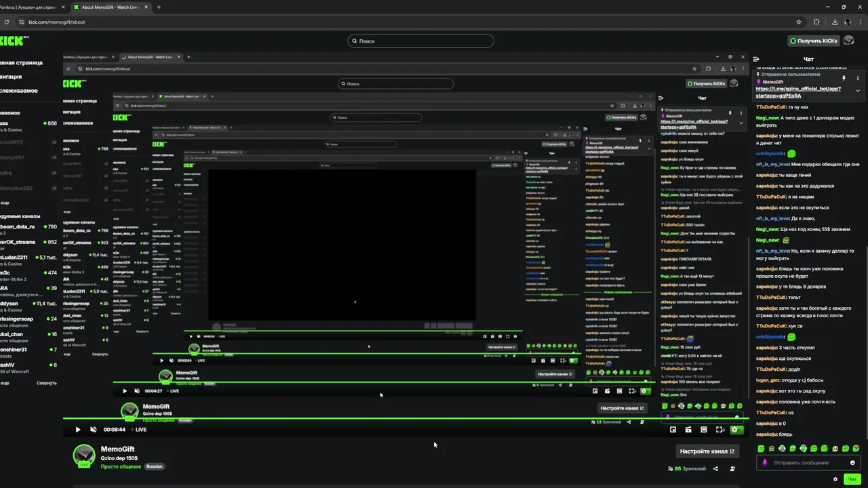Open the pinned message three-dot menu
Image resolution: width=868 pixels, height=488 pixels.
point(859,78)
